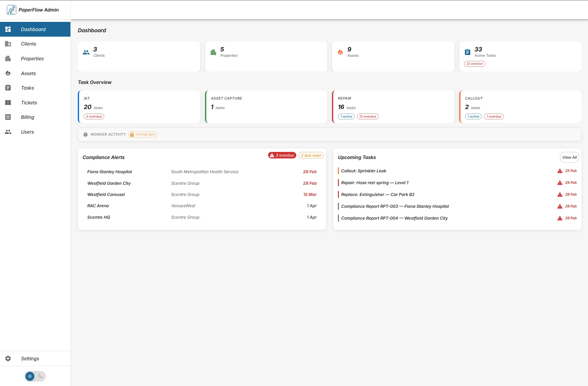Open Settings via the gear icon

point(8,359)
